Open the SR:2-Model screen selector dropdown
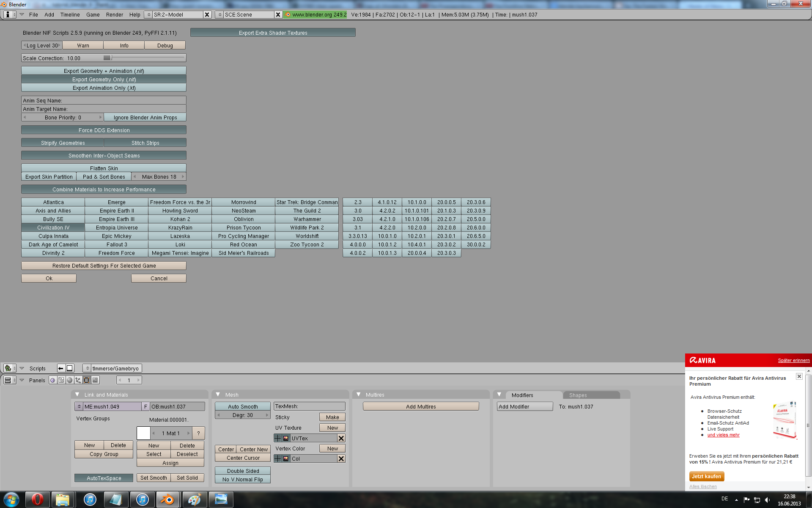The width and height of the screenshot is (812, 508). pyautogui.click(x=148, y=14)
